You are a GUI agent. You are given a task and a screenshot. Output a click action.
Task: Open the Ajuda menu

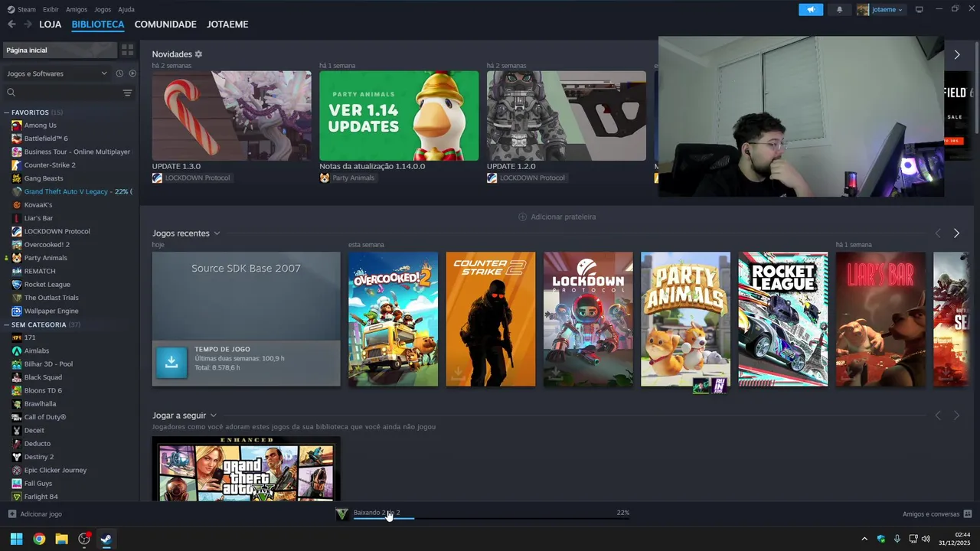click(126, 9)
